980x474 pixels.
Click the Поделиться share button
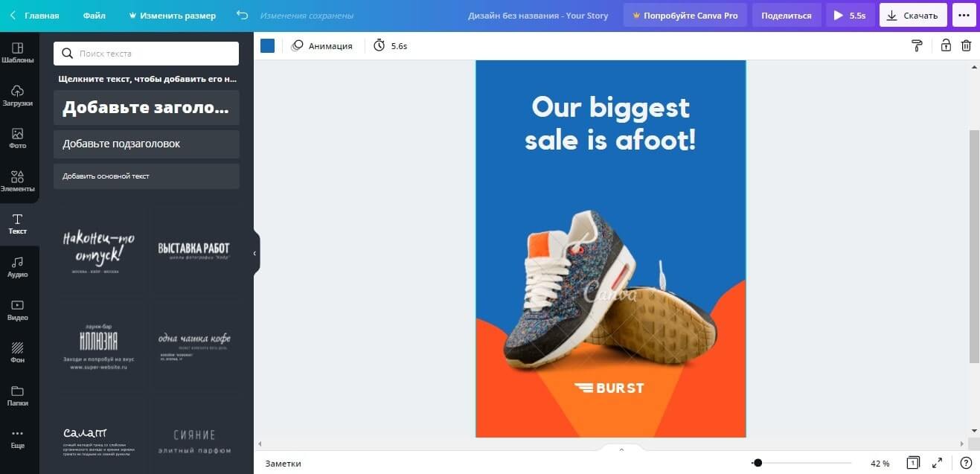(787, 15)
